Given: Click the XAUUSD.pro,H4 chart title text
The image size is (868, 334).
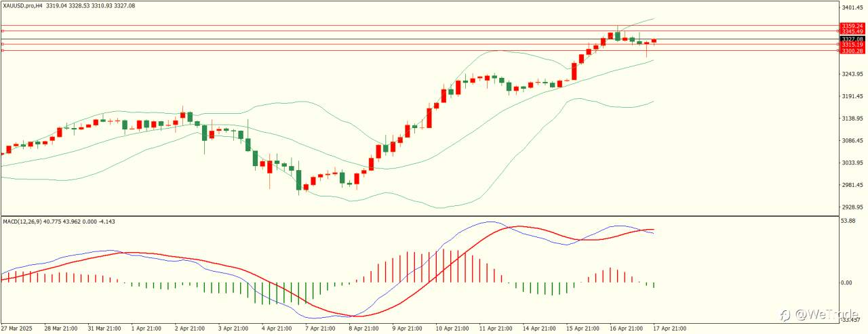Looking at the screenshot, I should click(23, 5).
